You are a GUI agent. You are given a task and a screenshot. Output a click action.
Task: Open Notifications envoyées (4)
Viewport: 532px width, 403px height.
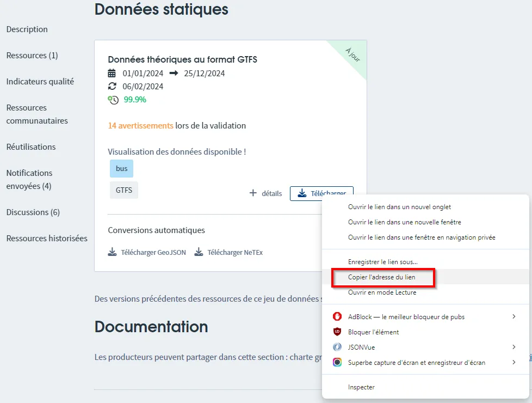pos(29,179)
